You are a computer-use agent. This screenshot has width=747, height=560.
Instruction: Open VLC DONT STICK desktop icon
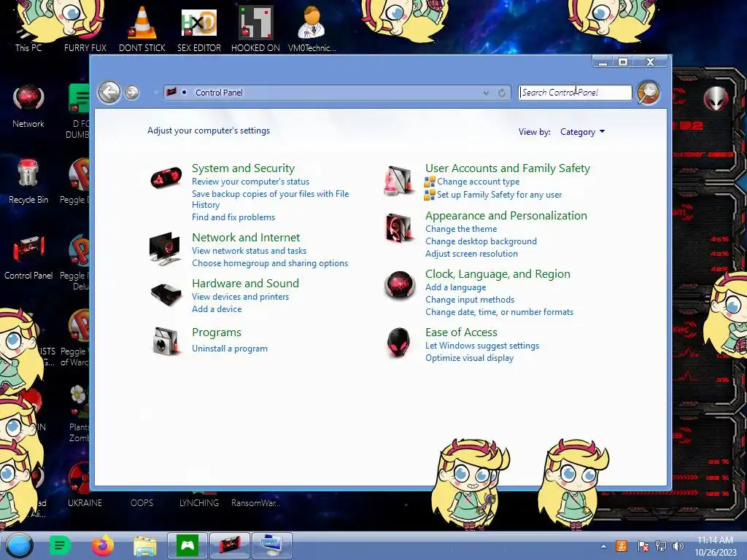click(x=142, y=29)
